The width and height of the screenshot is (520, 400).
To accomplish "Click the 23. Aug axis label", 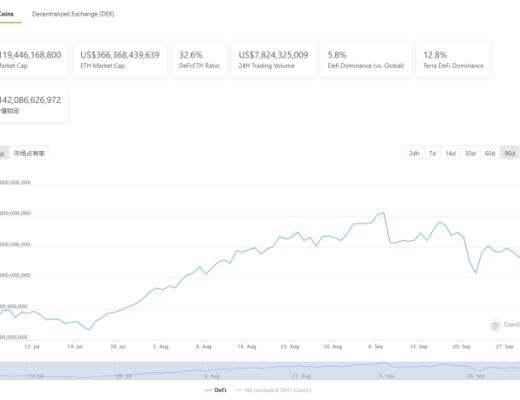I will [290, 347].
